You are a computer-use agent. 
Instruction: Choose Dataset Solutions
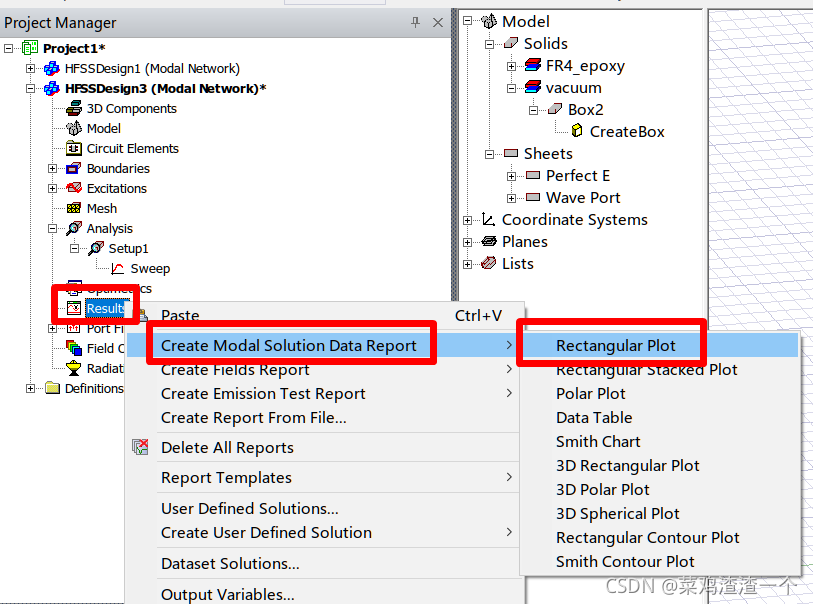[323, 564]
